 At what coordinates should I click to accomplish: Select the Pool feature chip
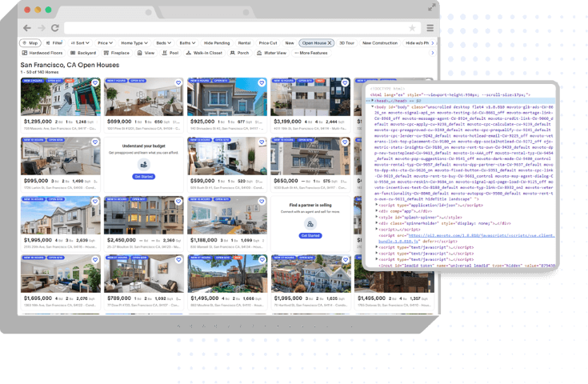(170, 53)
